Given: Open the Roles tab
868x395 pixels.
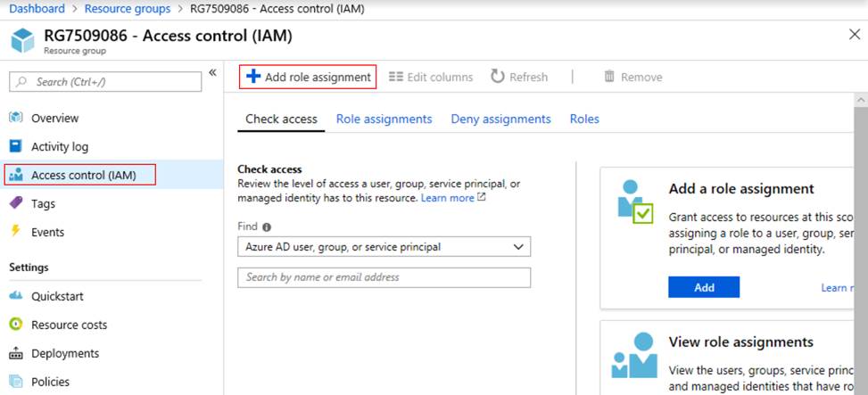Looking at the screenshot, I should 584,119.
